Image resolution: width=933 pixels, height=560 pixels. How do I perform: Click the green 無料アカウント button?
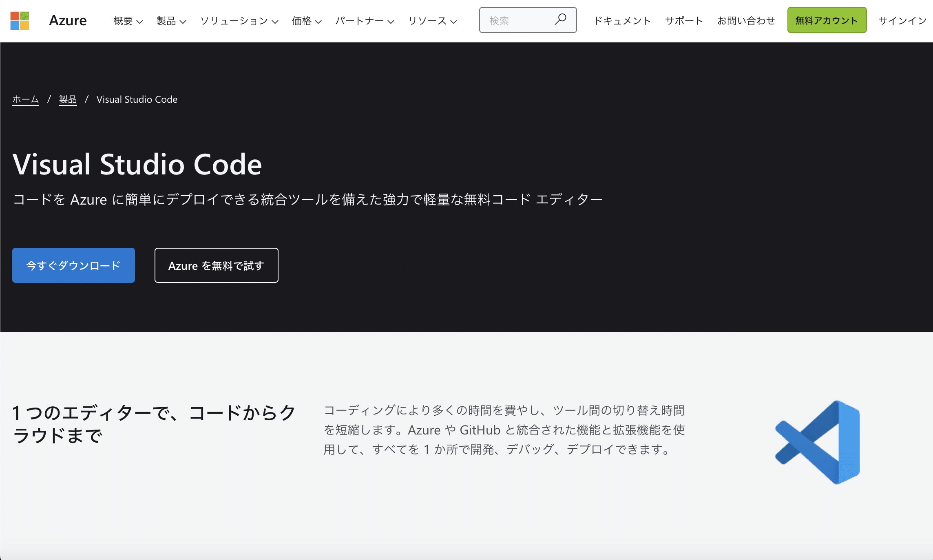tap(827, 20)
